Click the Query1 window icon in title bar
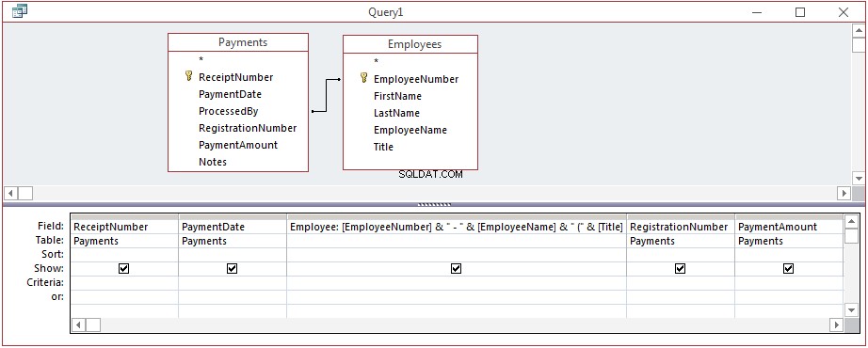This screenshot has height=348, width=868. 20,10
